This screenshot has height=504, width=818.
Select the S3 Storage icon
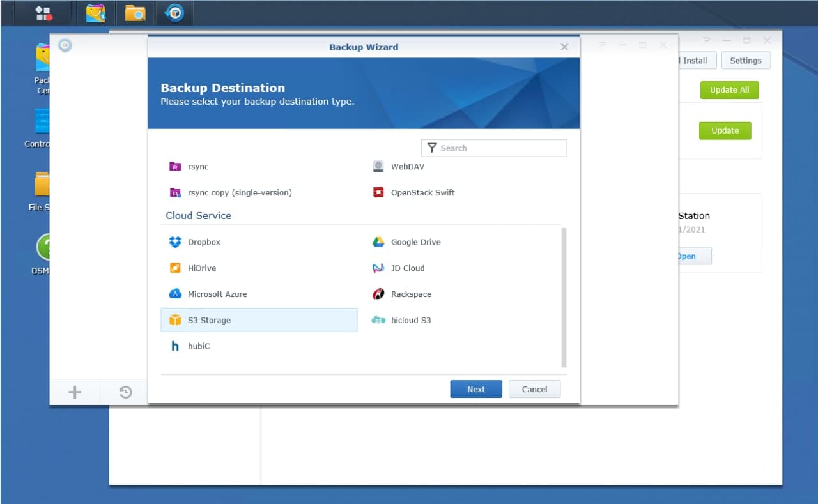pyautogui.click(x=174, y=321)
